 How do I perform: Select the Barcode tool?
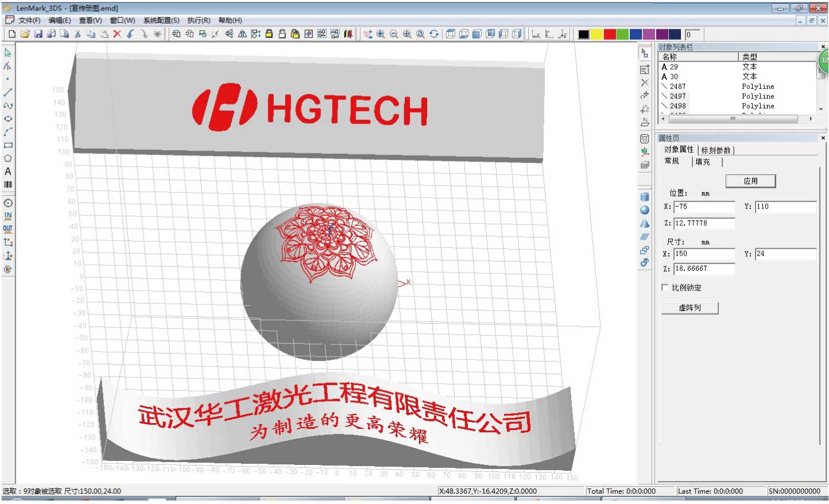[8, 185]
